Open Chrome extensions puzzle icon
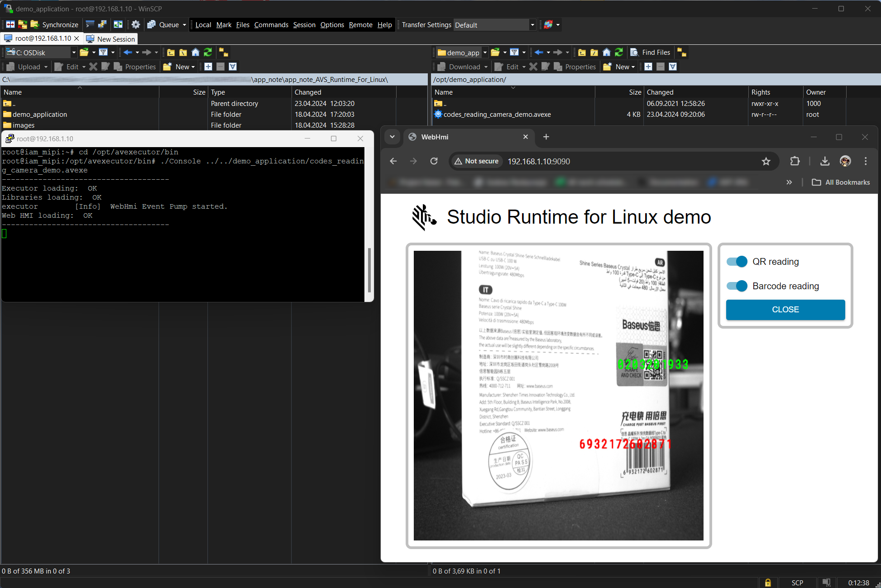This screenshot has height=588, width=881. click(x=795, y=161)
